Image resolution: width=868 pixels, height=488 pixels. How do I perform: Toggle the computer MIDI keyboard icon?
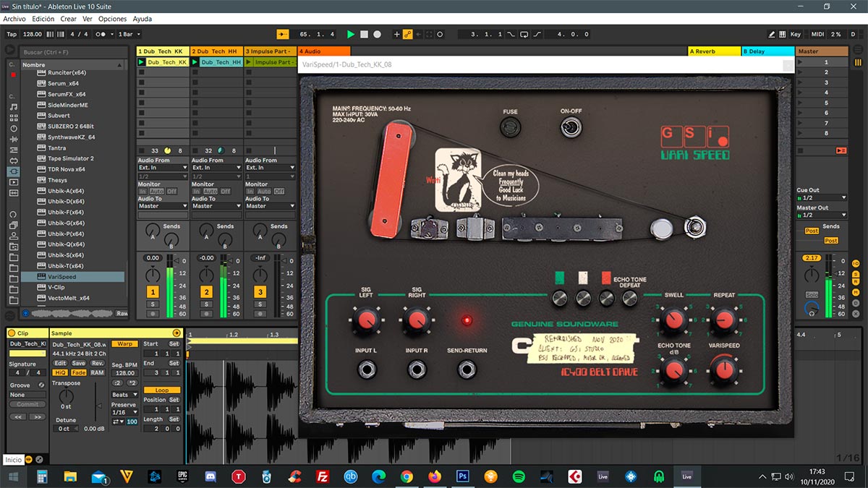click(783, 34)
